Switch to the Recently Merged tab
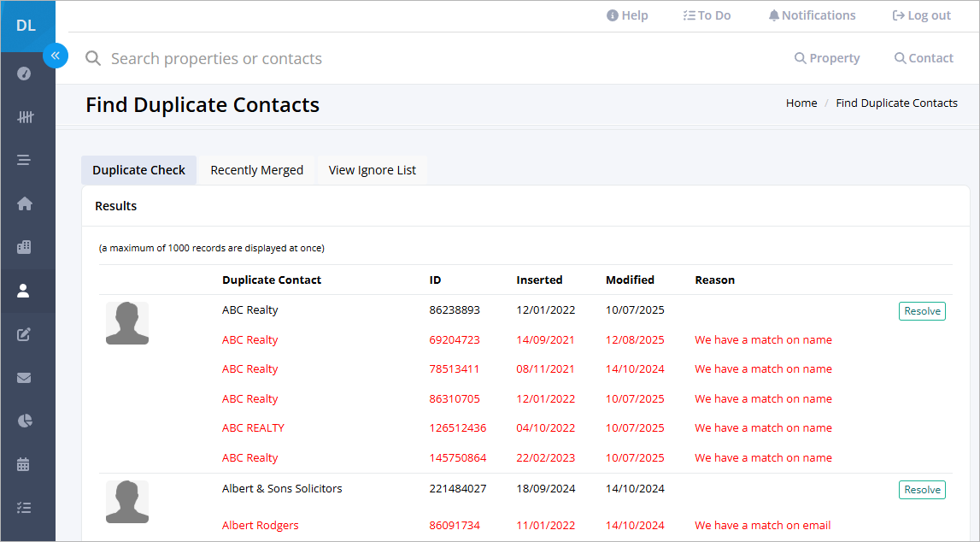980x542 pixels. [257, 170]
